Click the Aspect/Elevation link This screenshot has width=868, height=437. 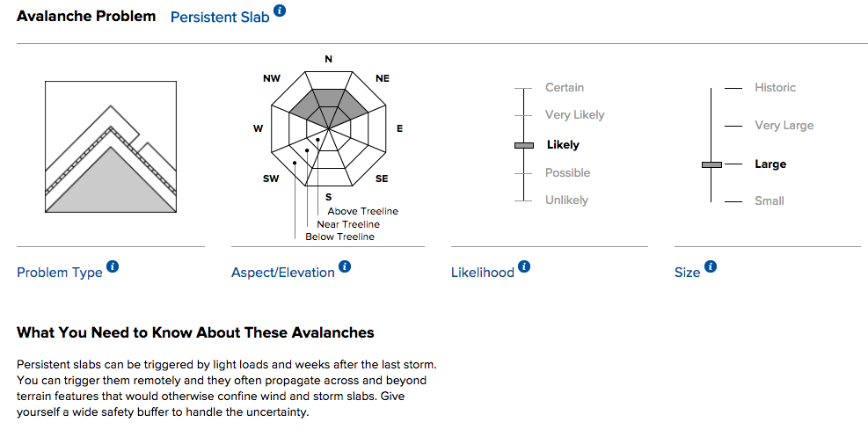[283, 273]
